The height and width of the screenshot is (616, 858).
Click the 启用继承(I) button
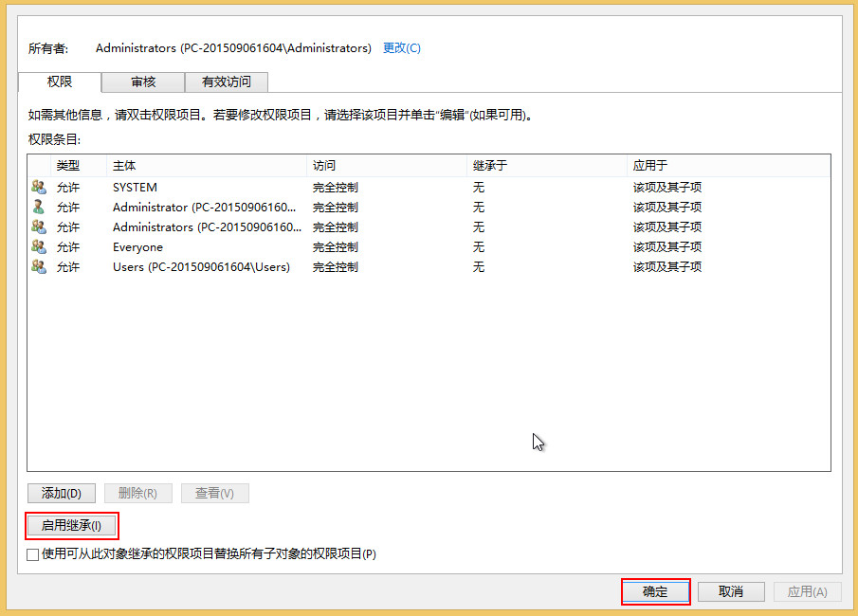(72, 525)
